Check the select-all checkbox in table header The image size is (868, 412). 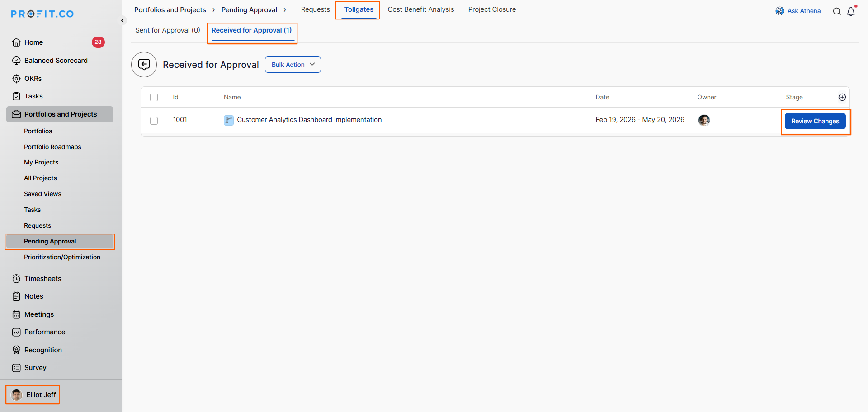point(154,97)
